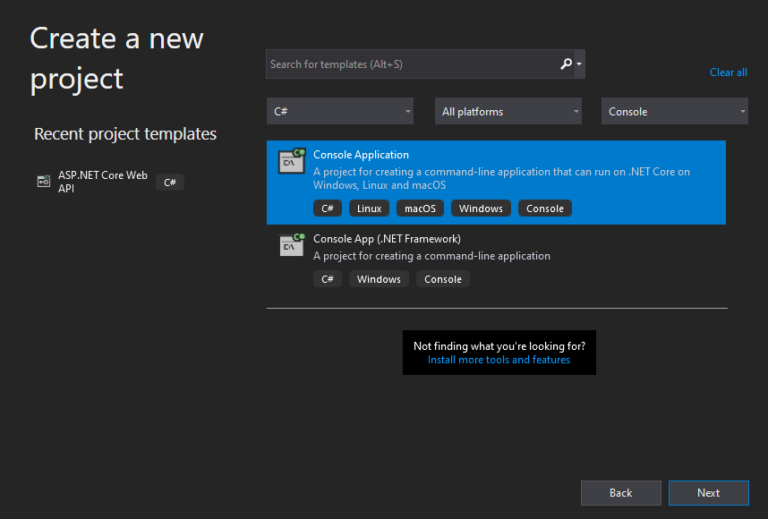The width and height of the screenshot is (768, 519).
Task: Go back with the Back button
Action: [621, 493]
